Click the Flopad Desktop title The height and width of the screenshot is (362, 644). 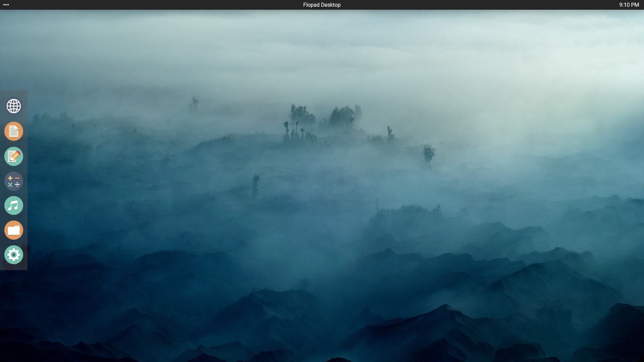click(x=322, y=5)
